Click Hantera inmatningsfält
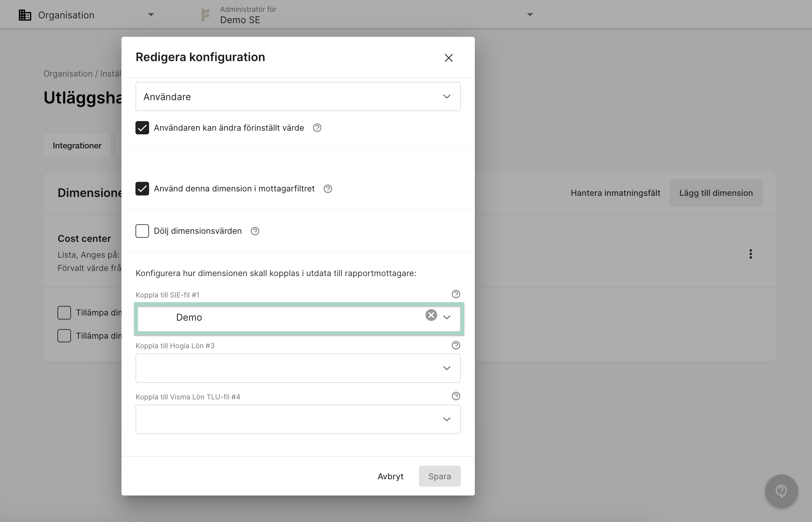Viewport: 812px width, 522px height. (x=615, y=193)
